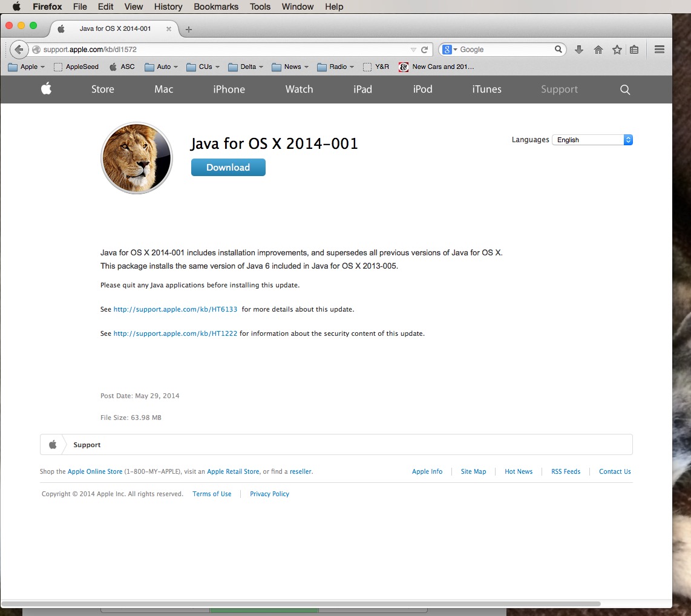Image resolution: width=691 pixels, height=616 pixels.
Task: Click the search magnifier in Google box
Action: click(558, 50)
